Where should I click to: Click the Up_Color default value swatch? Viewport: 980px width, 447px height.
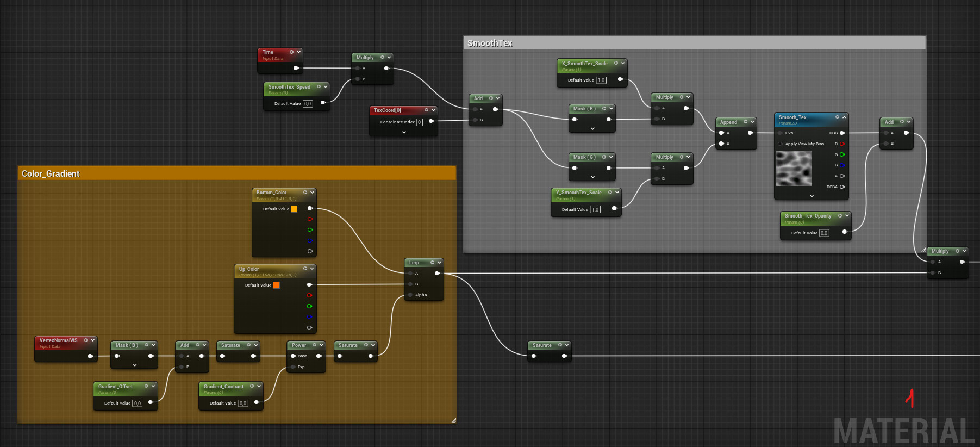276,285
